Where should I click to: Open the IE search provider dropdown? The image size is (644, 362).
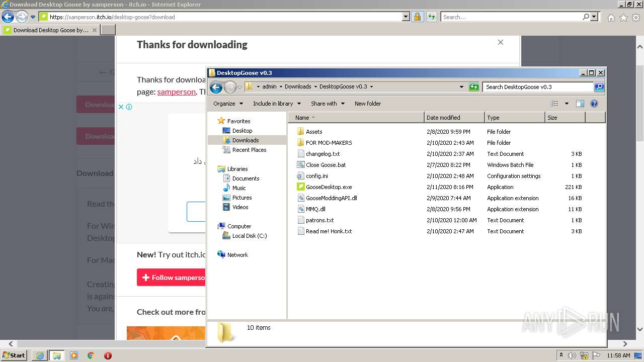tap(594, 17)
